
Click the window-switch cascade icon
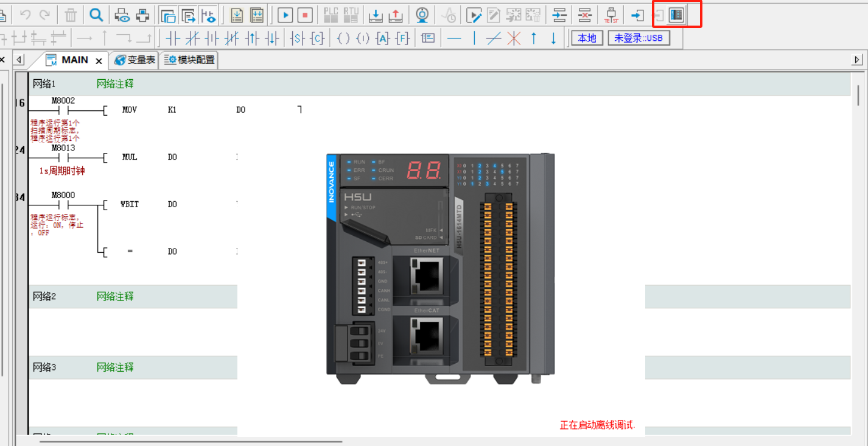168,15
